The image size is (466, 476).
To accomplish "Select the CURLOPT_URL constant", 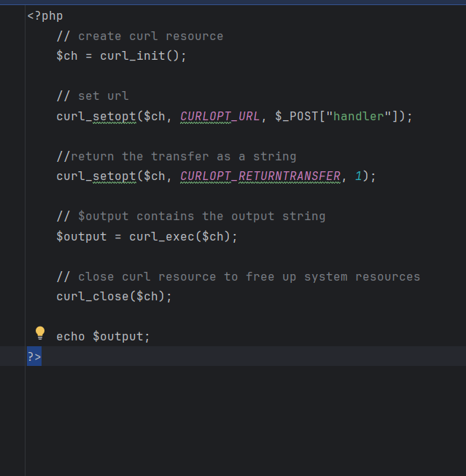I will pyautogui.click(x=220, y=116).
